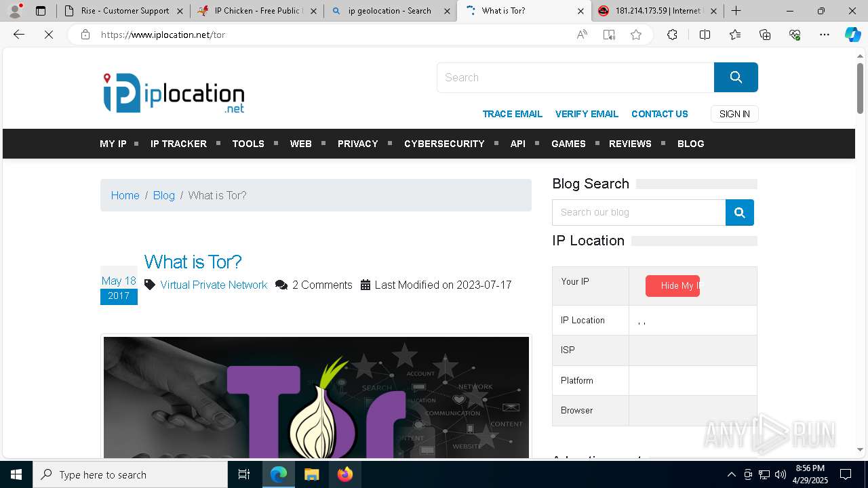Click the blue site search magnifier button
Screen dimensions: 868x488
click(736, 77)
